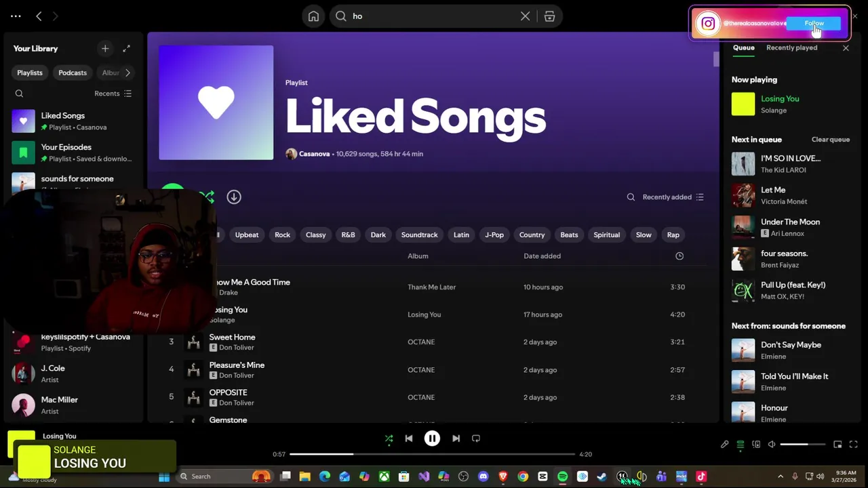The height and width of the screenshot is (488, 868).
Task: Open Liked Songs in library sidebar
Action: 73,121
